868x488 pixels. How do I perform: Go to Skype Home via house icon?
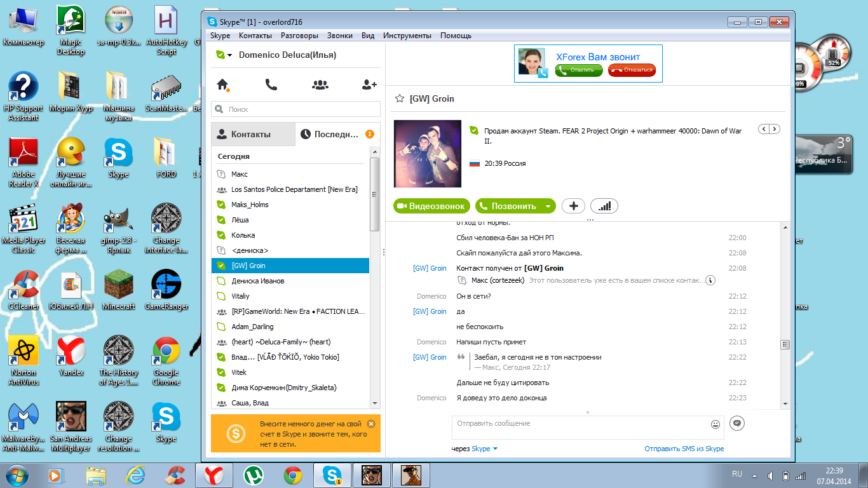[222, 85]
